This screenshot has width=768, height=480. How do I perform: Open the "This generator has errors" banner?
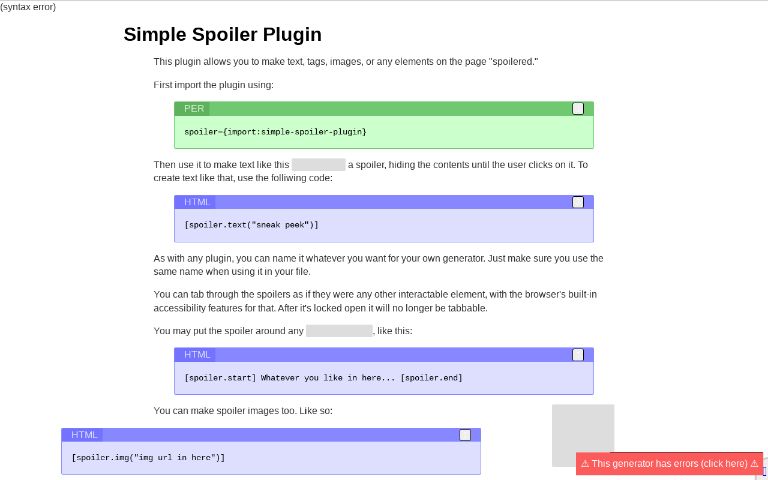pyautogui.click(x=670, y=463)
